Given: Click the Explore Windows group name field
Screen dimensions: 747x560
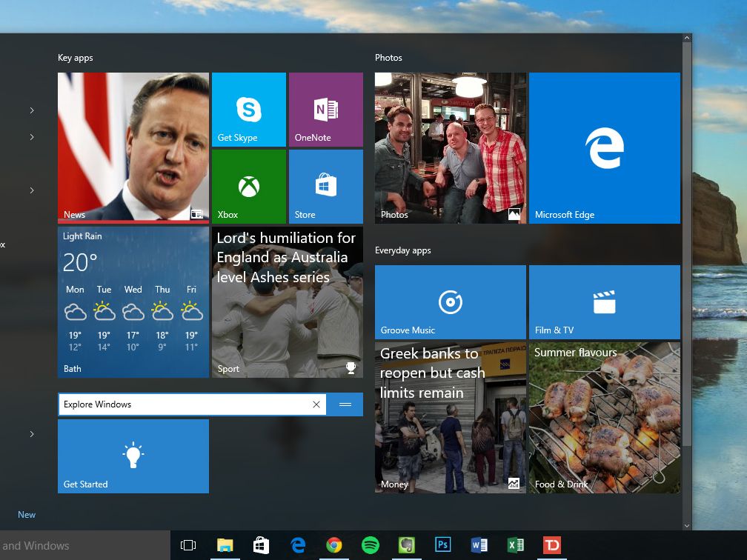Looking at the screenshot, I should tap(192, 404).
